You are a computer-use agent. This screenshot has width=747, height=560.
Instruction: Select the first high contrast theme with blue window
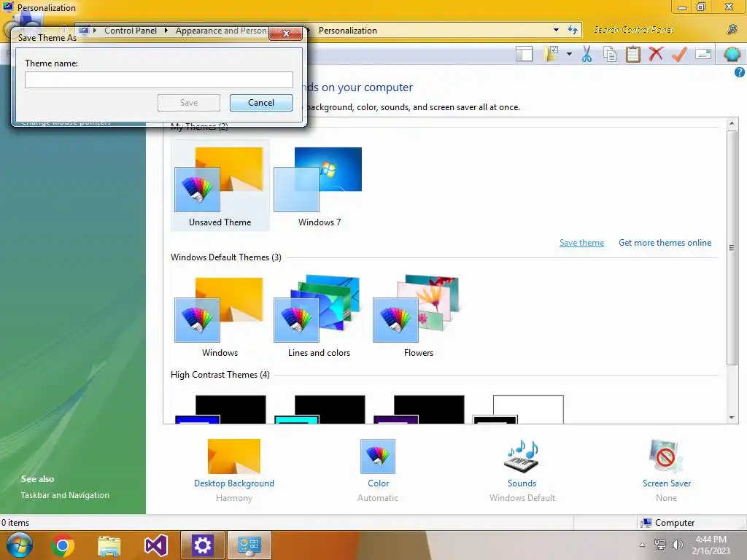pos(220,409)
